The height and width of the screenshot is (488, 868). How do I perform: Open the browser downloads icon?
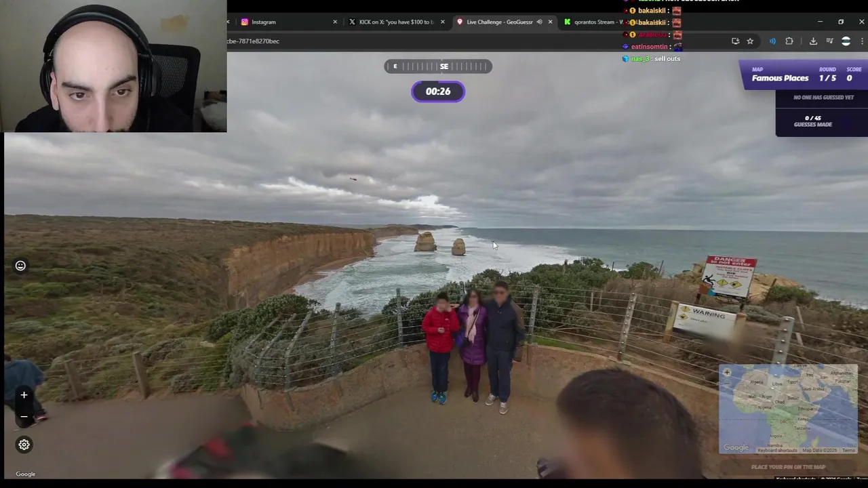pos(813,41)
